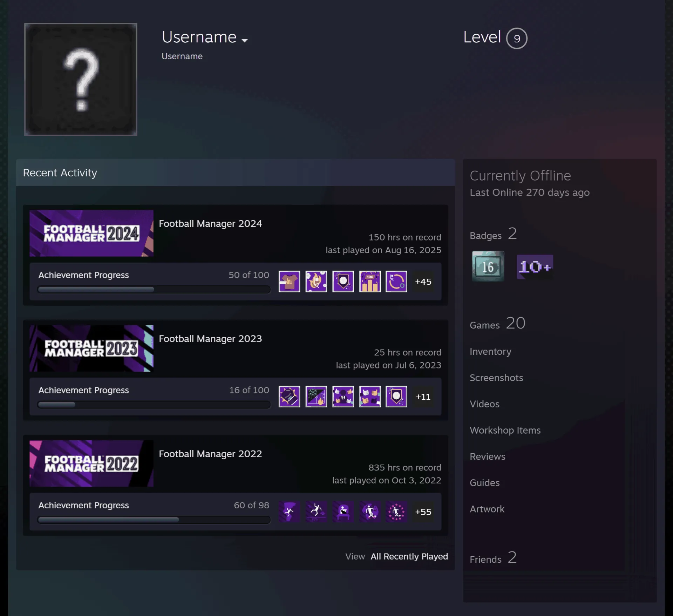Click the first running player achievement icon for Football Manager 2022
Viewport: 673px width, 616px height.
(x=289, y=512)
